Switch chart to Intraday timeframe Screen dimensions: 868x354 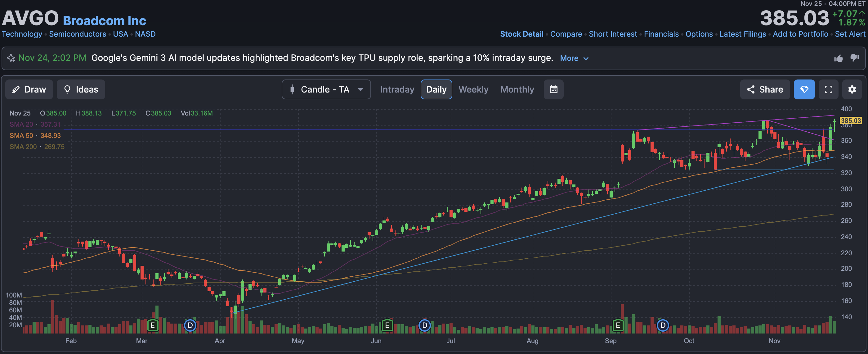pyautogui.click(x=397, y=89)
